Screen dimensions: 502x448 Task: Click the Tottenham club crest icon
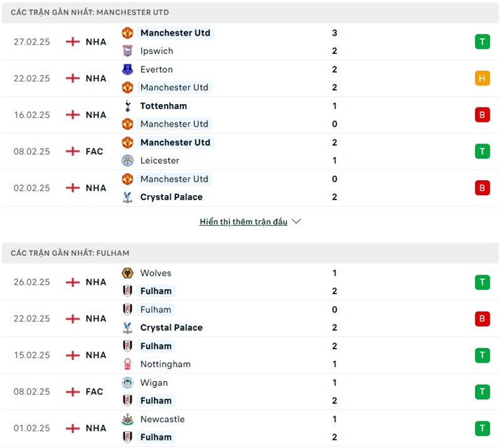tap(127, 106)
